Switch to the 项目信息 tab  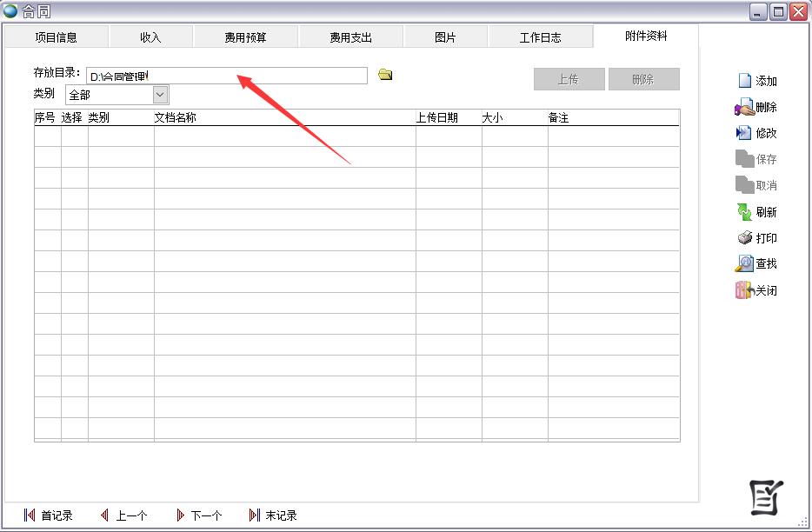[x=56, y=37]
